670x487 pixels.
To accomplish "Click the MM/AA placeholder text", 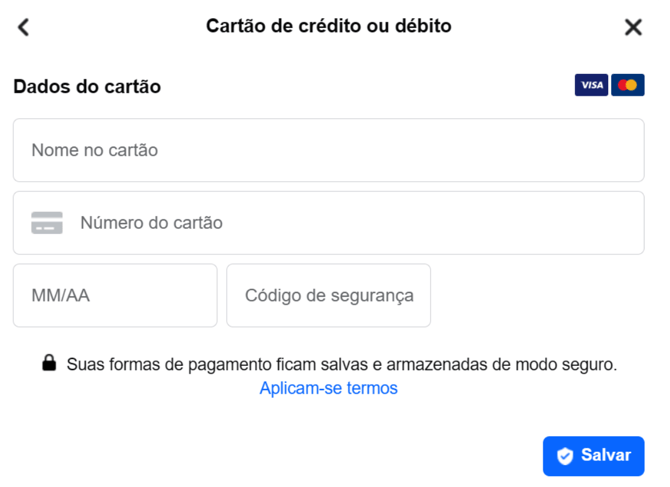I will (x=60, y=295).
